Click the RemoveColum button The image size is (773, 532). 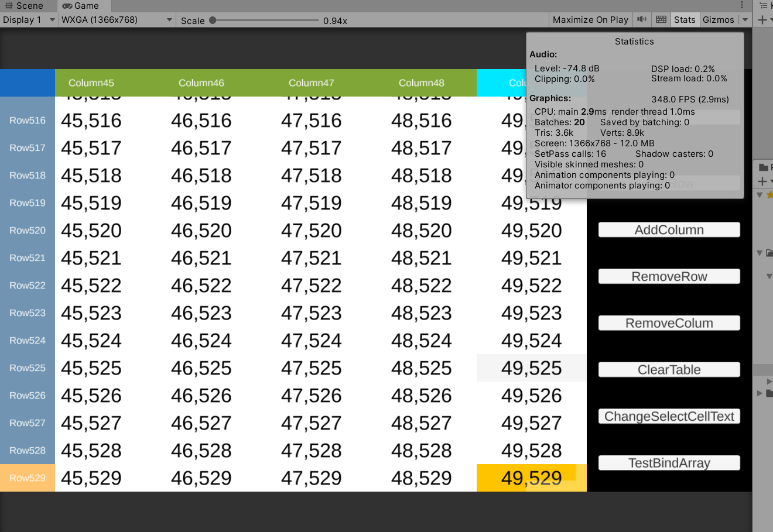click(x=669, y=323)
